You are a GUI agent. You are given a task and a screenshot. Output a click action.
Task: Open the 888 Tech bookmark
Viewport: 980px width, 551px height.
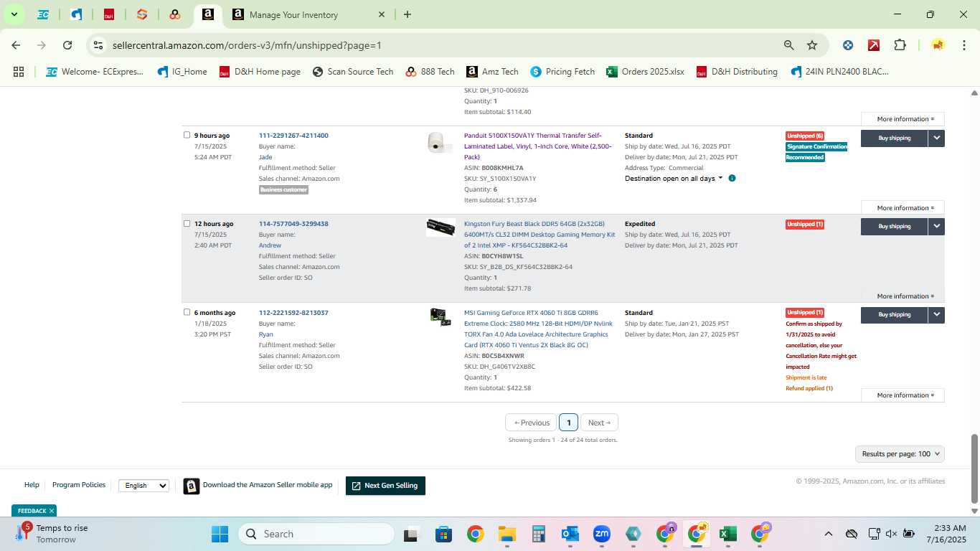430,72
